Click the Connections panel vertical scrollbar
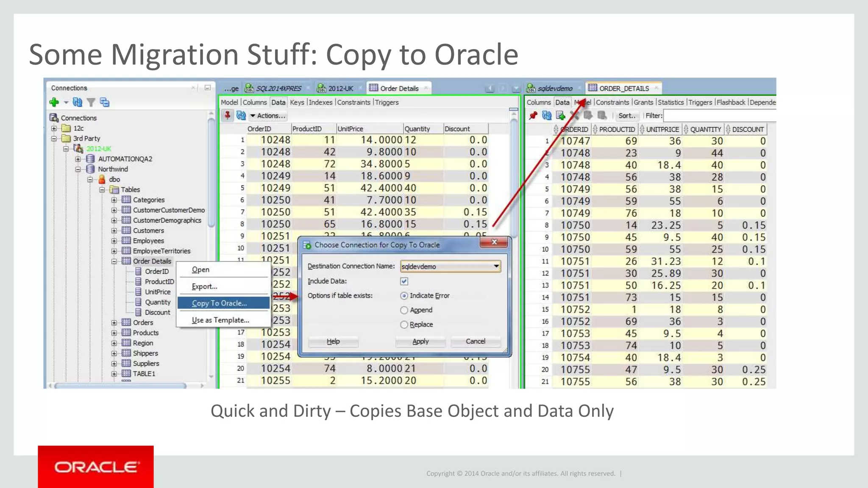The image size is (868, 488). click(211, 174)
